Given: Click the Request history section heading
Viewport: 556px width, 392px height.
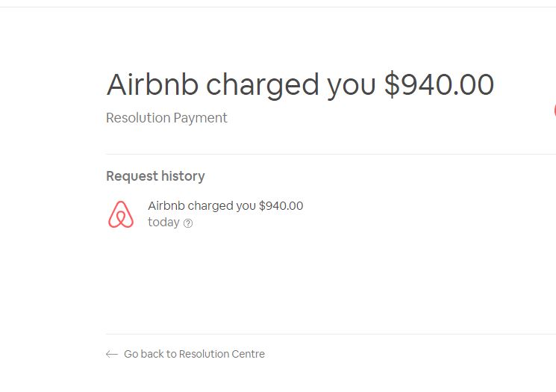Looking at the screenshot, I should (x=156, y=176).
